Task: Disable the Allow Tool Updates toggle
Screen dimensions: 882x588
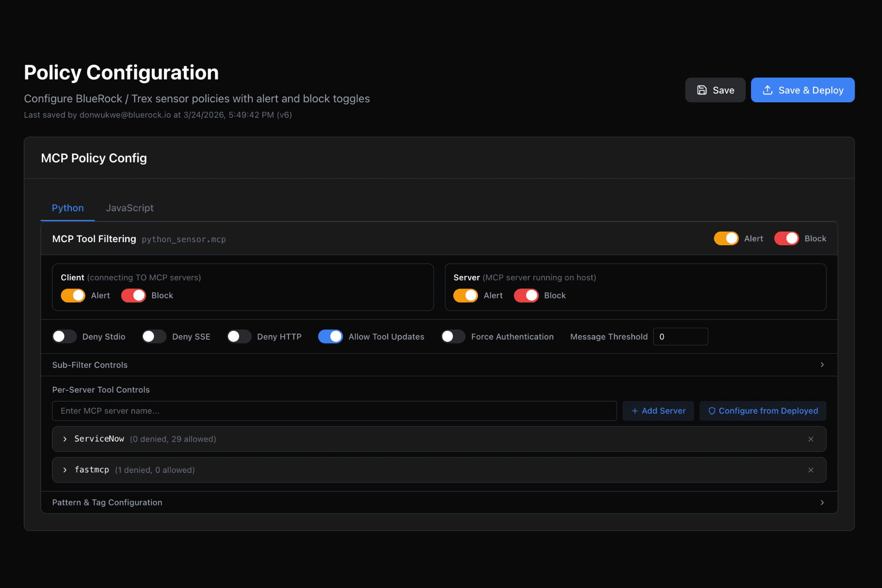Action: tap(330, 337)
